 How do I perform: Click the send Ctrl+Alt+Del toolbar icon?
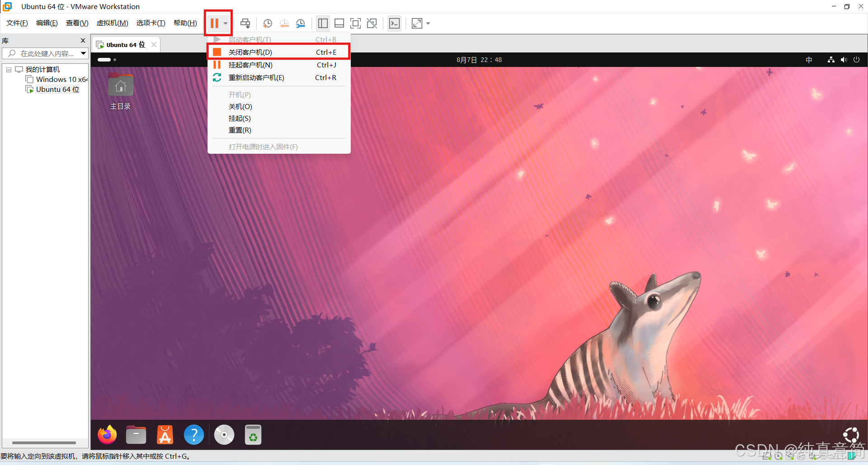pos(245,23)
